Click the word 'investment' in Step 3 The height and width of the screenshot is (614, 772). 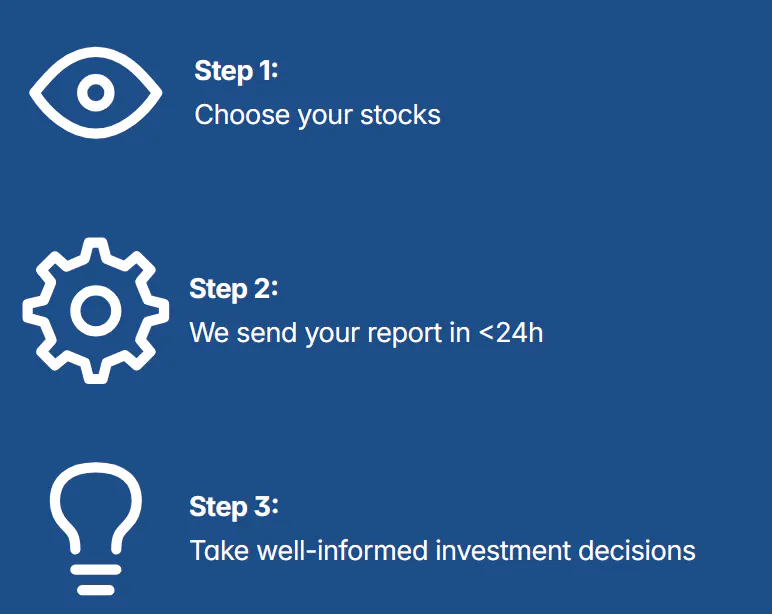coord(503,550)
